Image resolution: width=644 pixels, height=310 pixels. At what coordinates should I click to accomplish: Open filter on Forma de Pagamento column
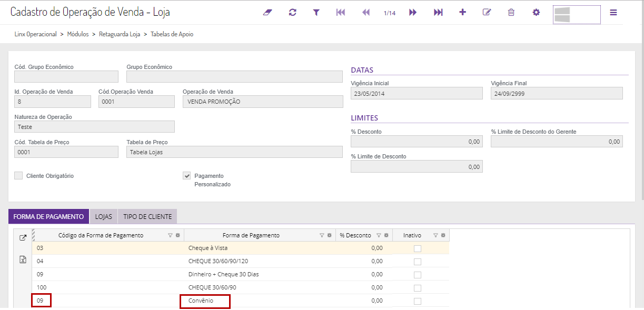coord(322,235)
